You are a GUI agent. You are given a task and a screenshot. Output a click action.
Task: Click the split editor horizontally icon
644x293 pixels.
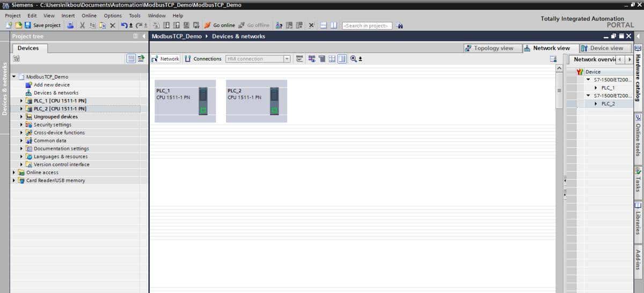click(x=324, y=25)
